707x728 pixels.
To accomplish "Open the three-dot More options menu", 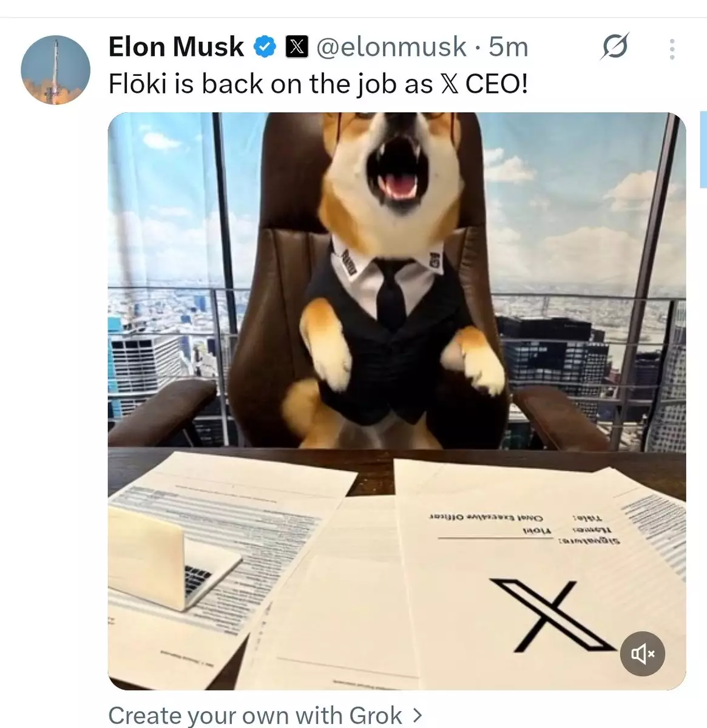I will (672, 49).
